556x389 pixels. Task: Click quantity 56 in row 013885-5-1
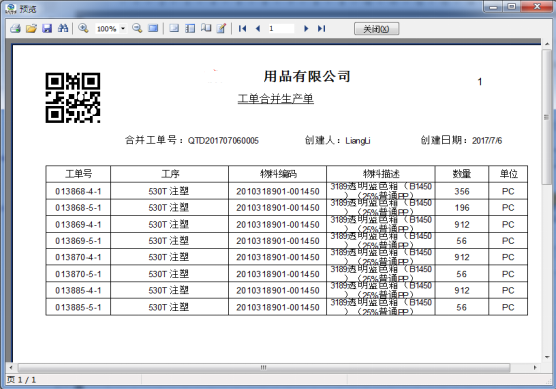click(x=461, y=307)
